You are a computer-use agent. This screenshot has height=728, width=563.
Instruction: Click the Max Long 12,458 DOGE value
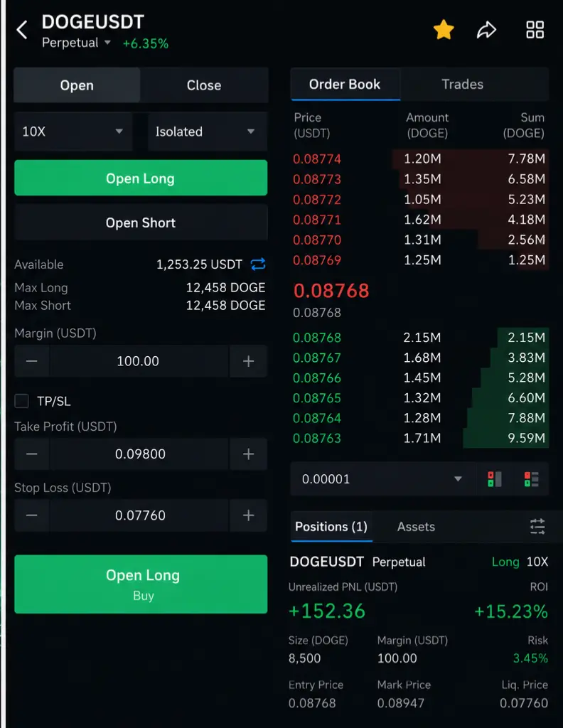225,287
